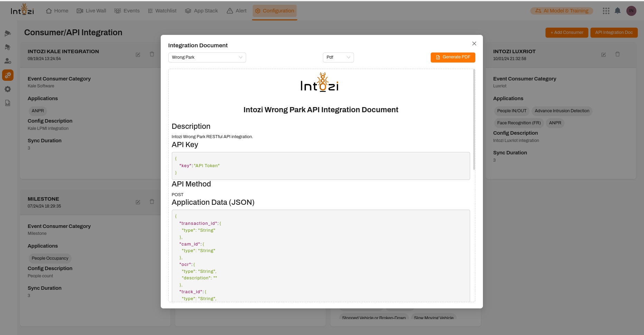The image size is (644, 335).
Task: Switch to the Events navigation tab
Action: point(127,11)
